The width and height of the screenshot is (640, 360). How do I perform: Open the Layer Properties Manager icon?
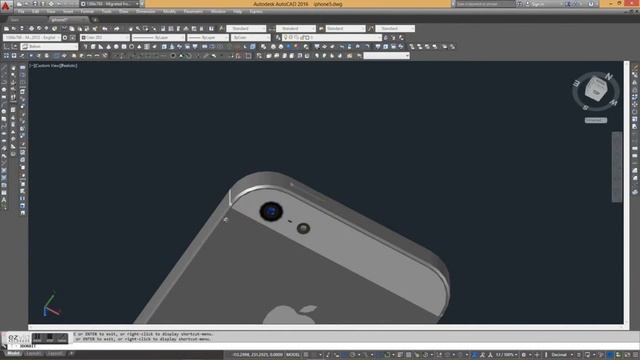coord(278,38)
